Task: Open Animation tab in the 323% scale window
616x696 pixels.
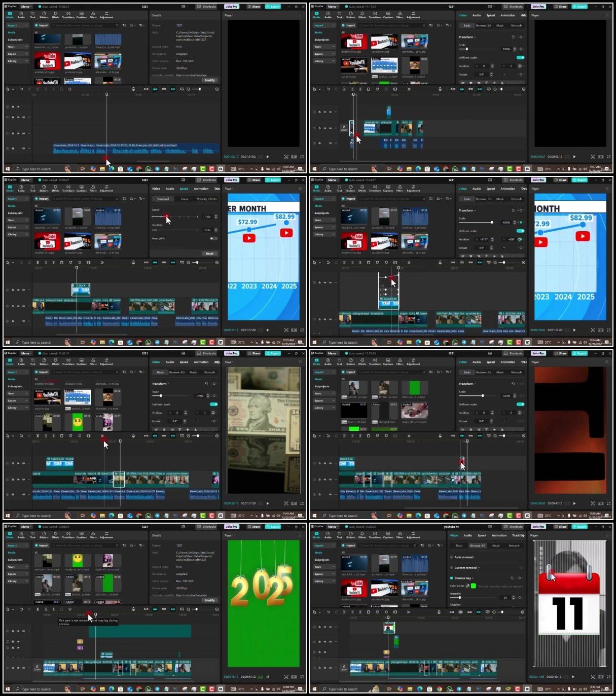Action: (508, 362)
